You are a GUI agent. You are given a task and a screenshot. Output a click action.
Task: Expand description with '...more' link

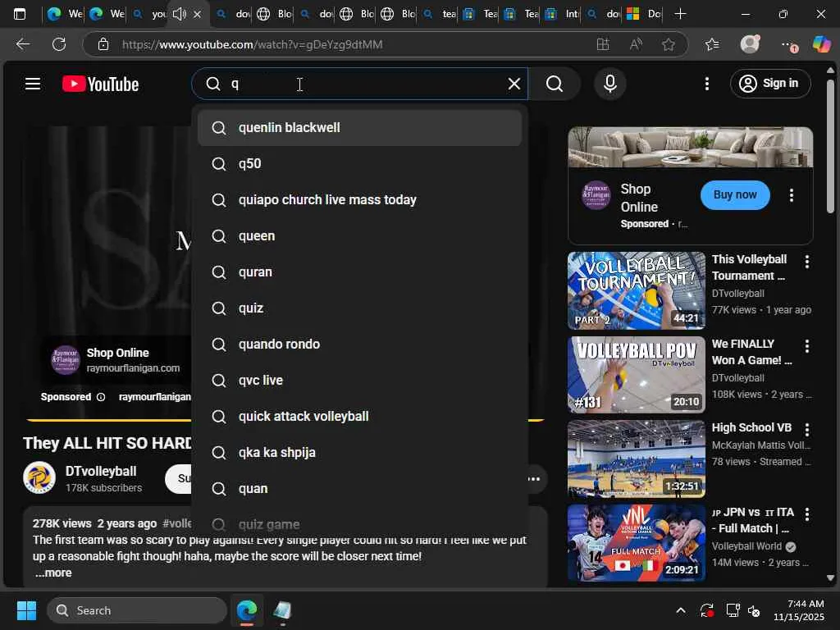(x=53, y=573)
